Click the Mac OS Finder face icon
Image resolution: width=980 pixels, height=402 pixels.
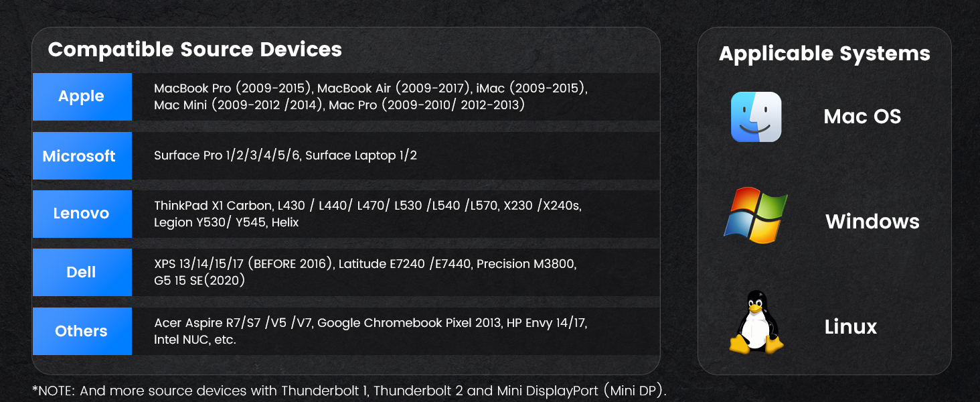click(756, 117)
